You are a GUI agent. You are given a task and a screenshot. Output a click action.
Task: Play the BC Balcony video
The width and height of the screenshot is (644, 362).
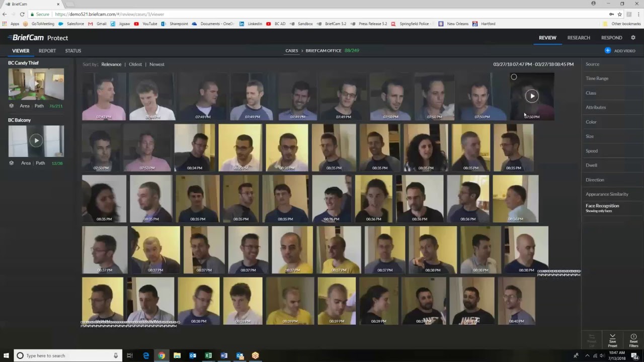[x=36, y=141]
